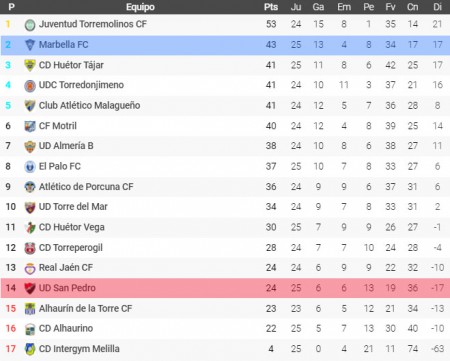Click the Juventud Torremolinos CF crest icon

coord(30,25)
